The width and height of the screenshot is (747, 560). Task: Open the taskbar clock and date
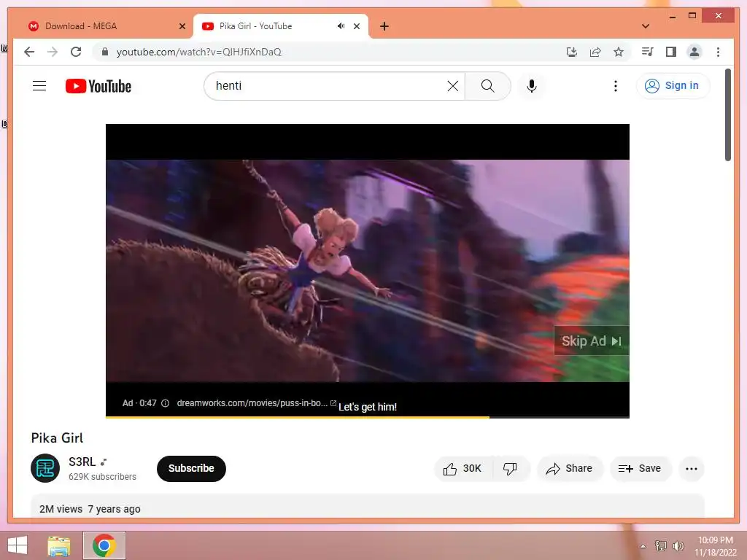[715, 546]
